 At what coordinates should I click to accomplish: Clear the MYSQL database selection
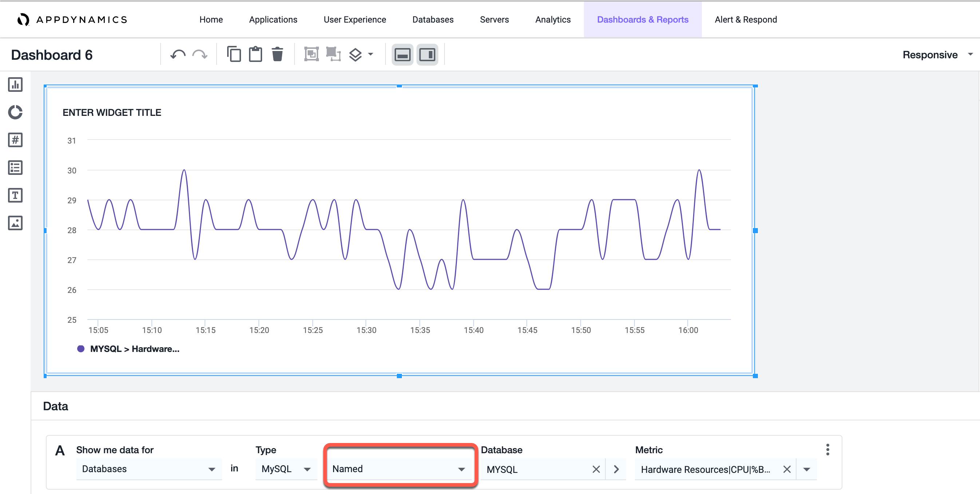click(x=596, y=470)
